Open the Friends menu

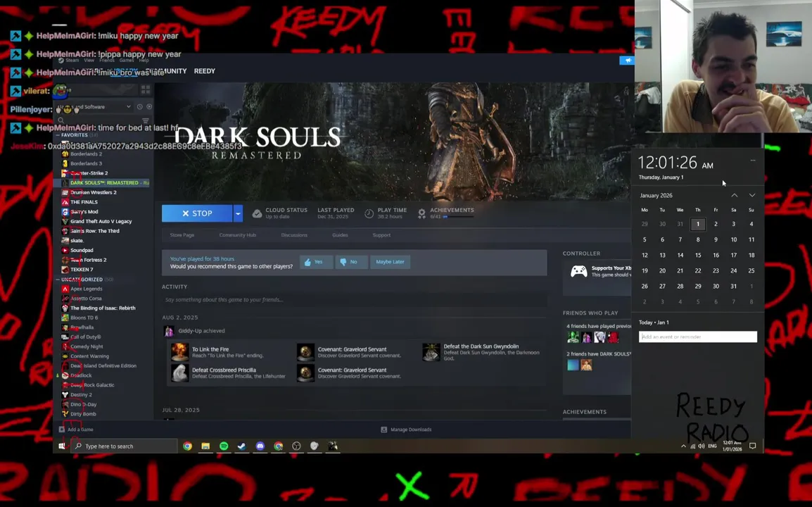coord(107,60)
